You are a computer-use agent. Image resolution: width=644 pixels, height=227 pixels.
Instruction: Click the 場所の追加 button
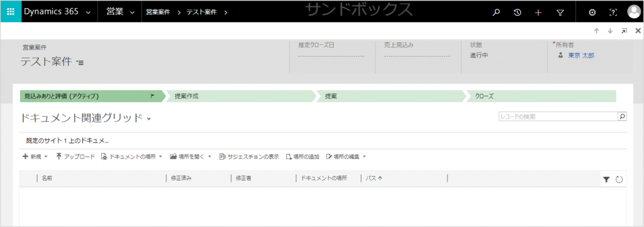point(303,157)
